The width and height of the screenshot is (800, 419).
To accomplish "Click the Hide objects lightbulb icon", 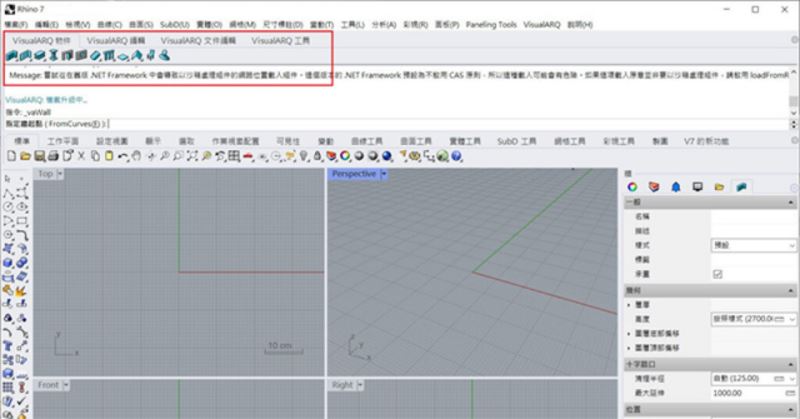I will [304, 156].
